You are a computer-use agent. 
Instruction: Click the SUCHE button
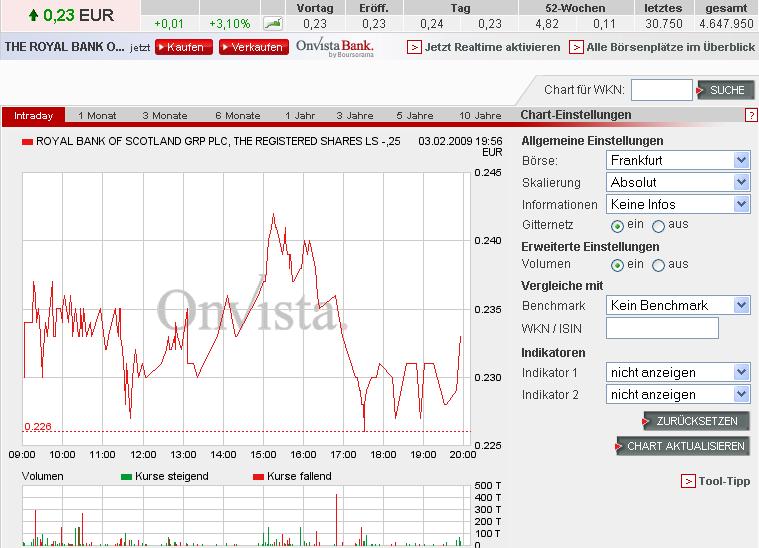726,90
